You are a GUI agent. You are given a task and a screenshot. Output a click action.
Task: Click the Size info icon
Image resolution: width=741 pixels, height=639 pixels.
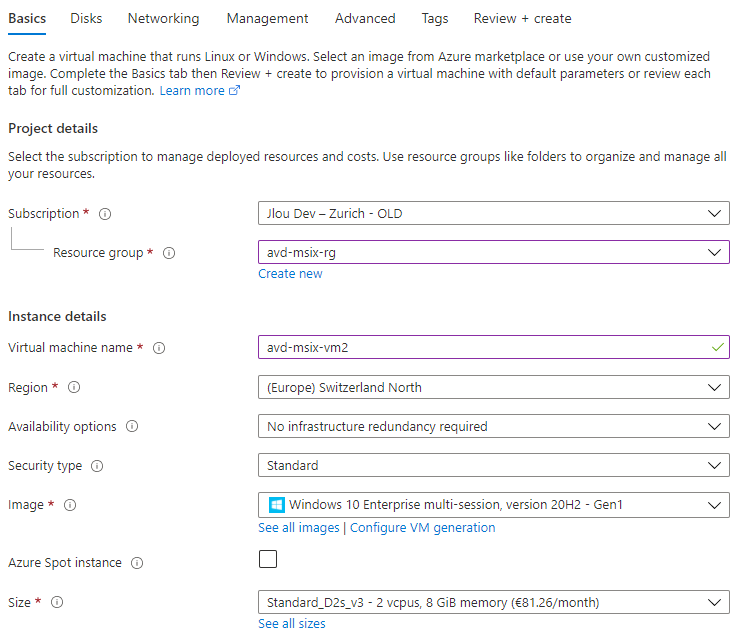click(x=57, y=603)
